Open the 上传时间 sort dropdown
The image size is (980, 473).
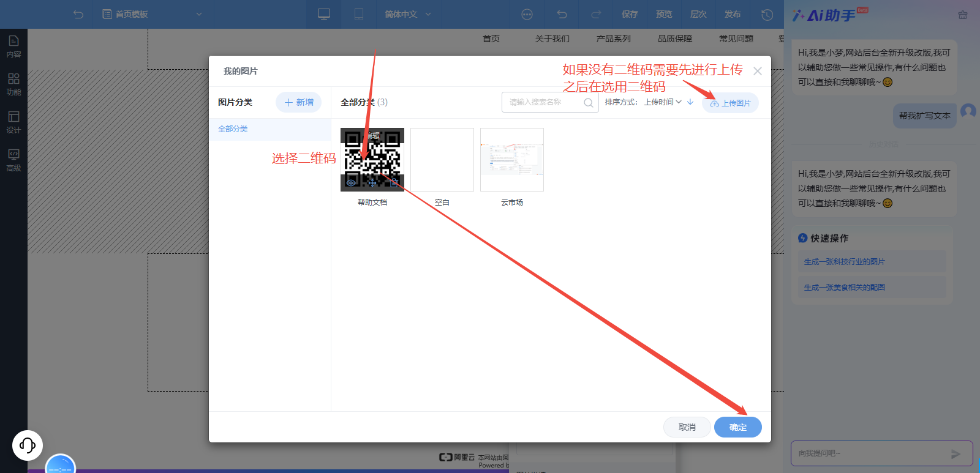tap(663, 102)
